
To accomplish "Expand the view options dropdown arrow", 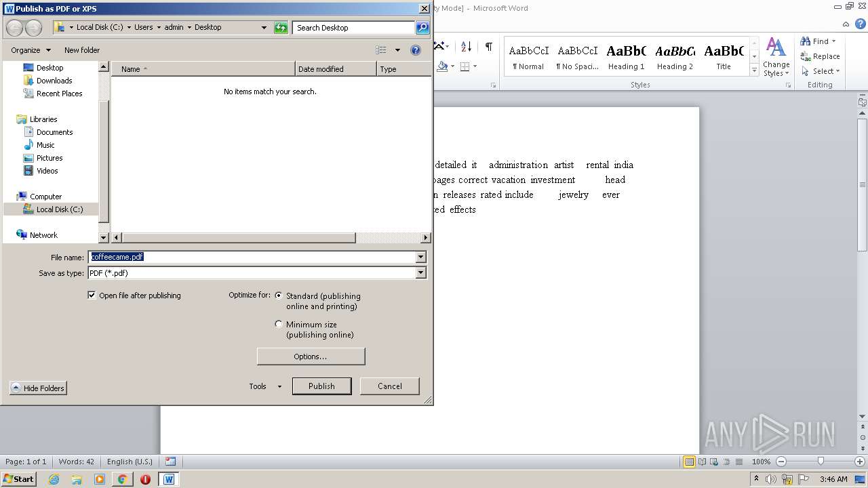I will (397, 50).
